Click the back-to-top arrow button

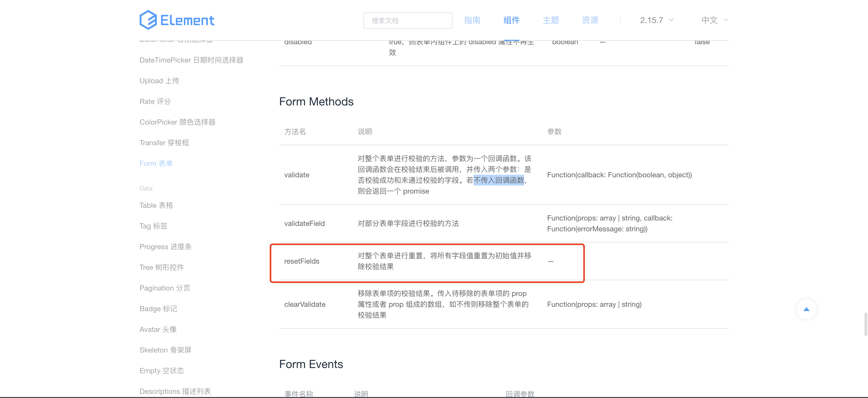click(806, 309)
